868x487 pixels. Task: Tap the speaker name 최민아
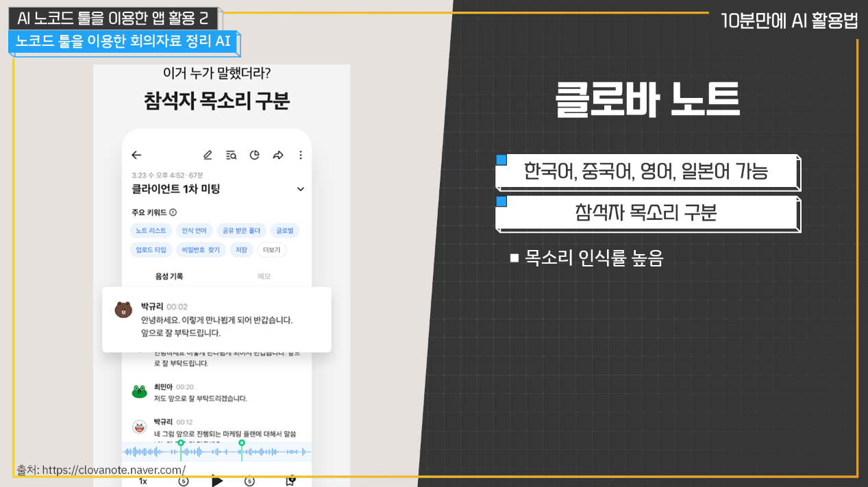163,387
